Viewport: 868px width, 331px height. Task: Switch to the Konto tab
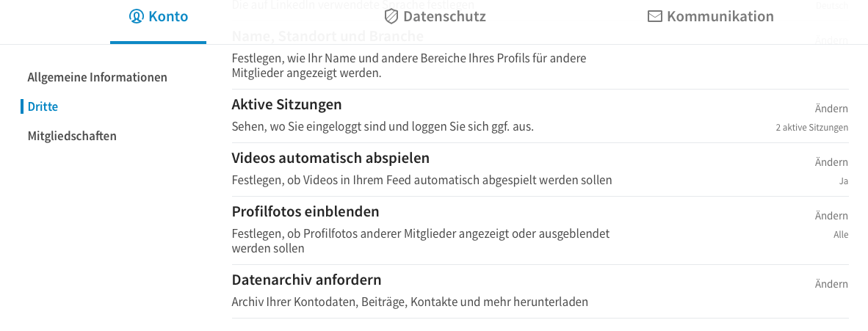point(159,17)
